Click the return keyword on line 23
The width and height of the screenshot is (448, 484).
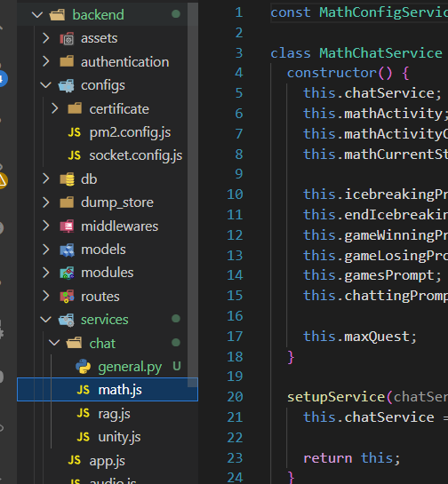tap(328, 458)
